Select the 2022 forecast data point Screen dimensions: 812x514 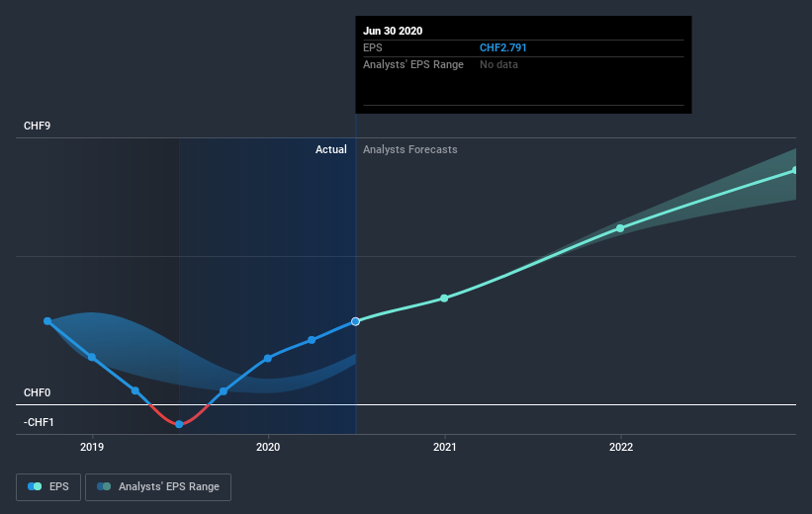(620, 228)
